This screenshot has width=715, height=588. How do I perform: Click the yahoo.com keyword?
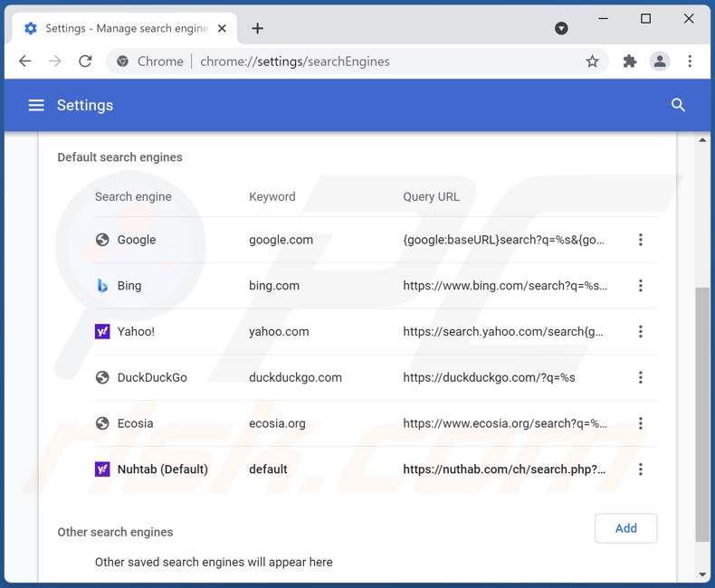click(x=279, y=331)
